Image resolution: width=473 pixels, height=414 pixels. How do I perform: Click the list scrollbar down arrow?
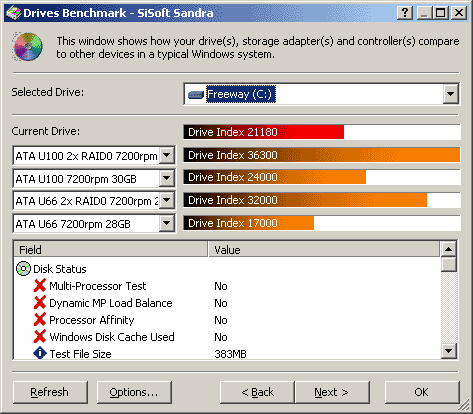449,351
